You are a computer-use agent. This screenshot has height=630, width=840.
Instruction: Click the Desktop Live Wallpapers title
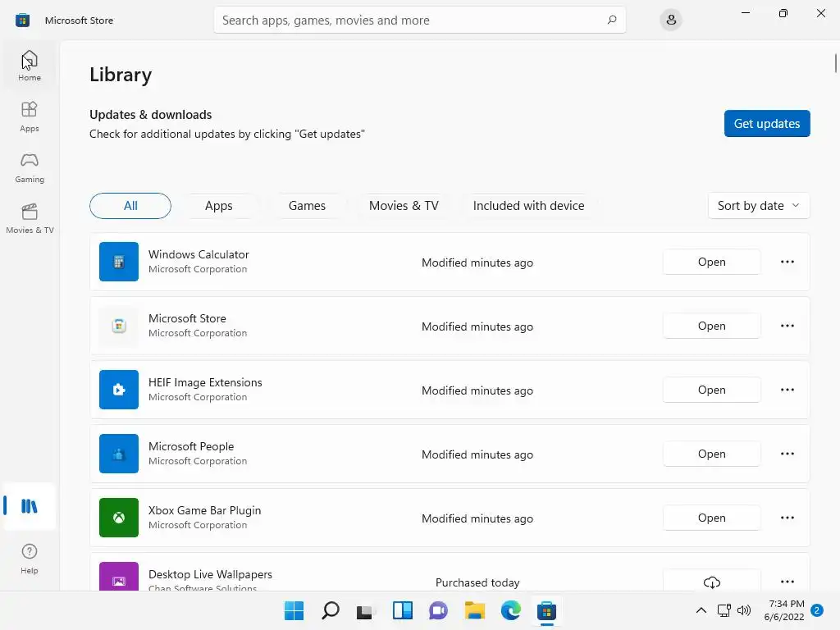(x=210, y=574)
